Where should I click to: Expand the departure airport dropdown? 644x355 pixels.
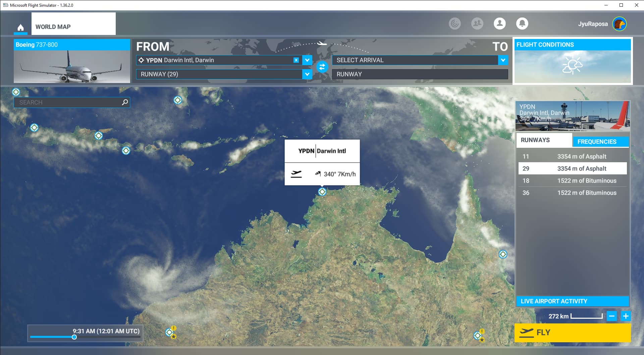pos(307,60)
